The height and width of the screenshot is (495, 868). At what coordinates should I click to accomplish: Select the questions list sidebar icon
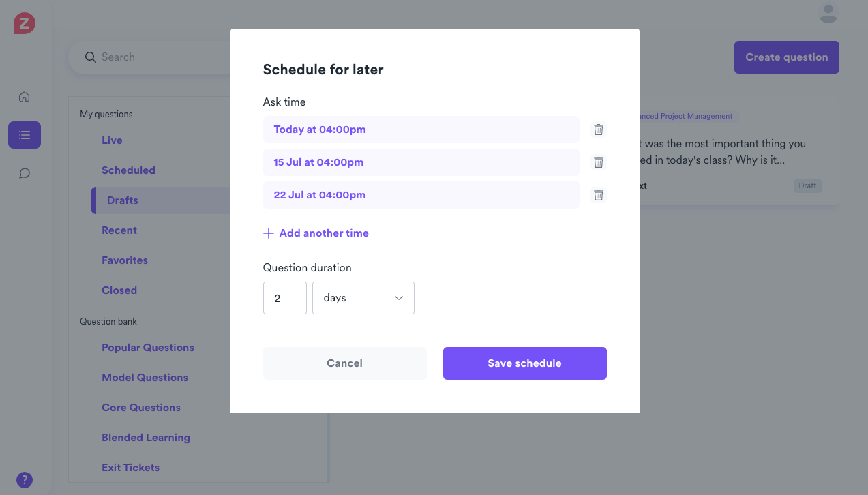click(25, 135)
